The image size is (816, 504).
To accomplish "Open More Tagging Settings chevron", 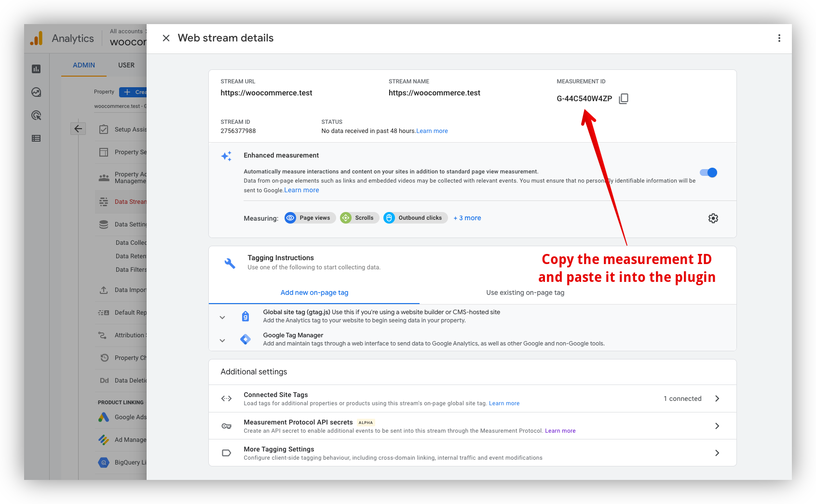I will click(717, 453).
